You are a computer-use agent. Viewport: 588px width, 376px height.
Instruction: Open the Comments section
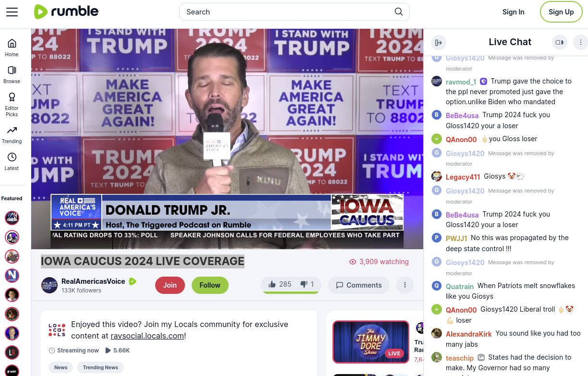click(359, 285)
